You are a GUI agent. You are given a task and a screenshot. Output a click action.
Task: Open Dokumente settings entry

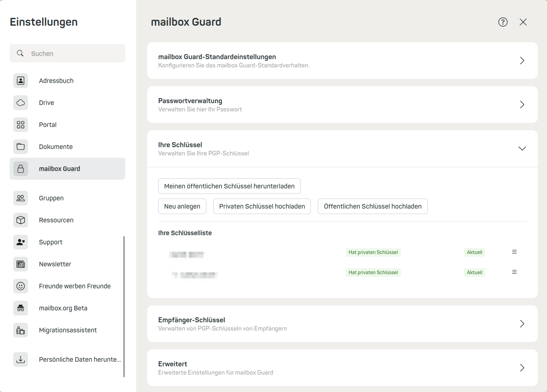(67, 147)
